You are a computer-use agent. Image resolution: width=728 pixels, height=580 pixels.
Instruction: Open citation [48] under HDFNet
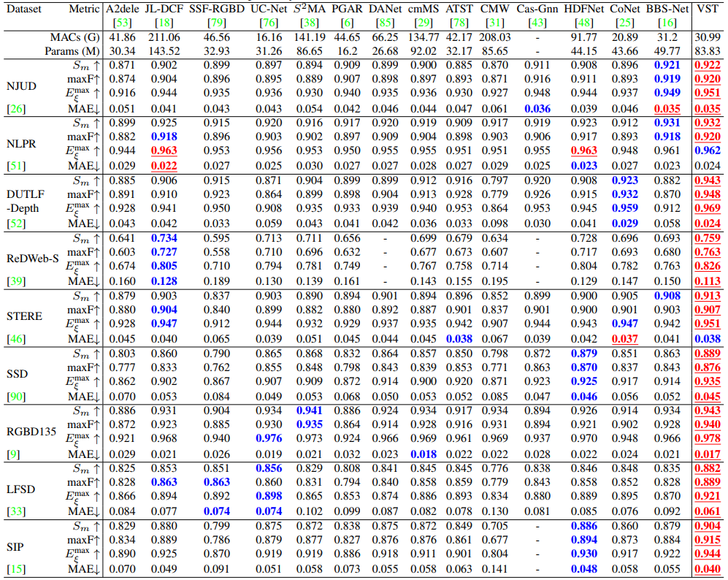583,23
